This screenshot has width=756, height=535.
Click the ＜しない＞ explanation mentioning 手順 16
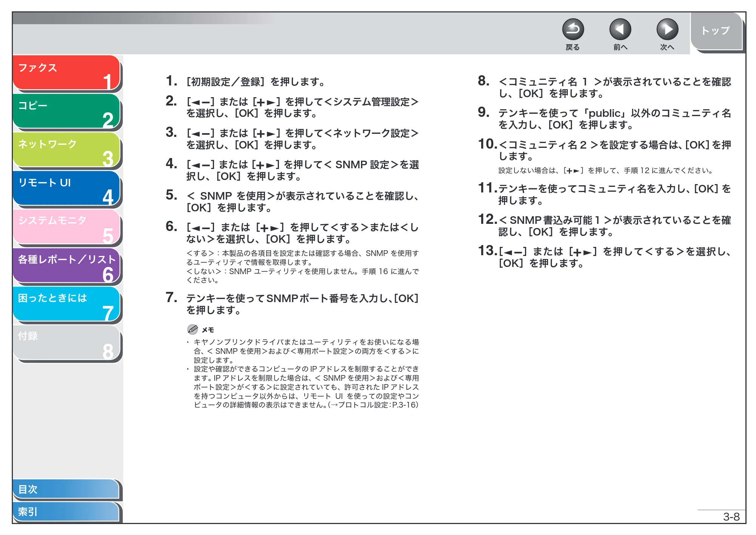pos(302,276)
